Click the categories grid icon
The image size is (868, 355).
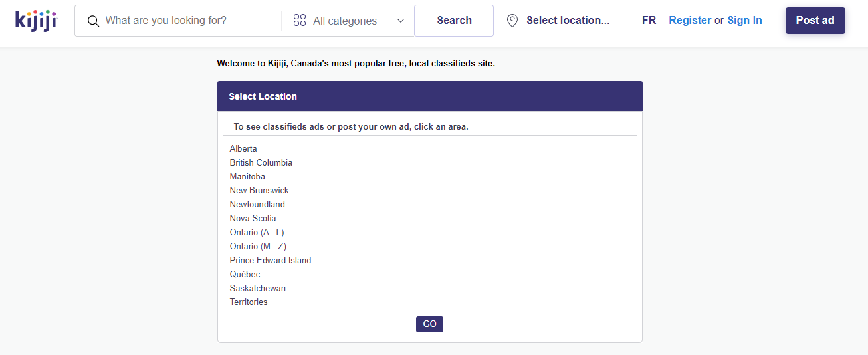coord(300,21)
